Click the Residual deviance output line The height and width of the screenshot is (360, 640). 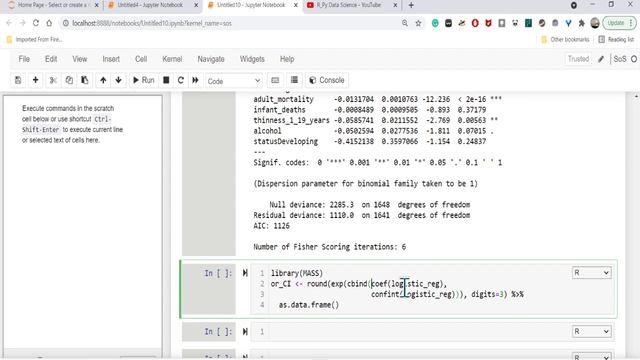click(x=362, y=215)
